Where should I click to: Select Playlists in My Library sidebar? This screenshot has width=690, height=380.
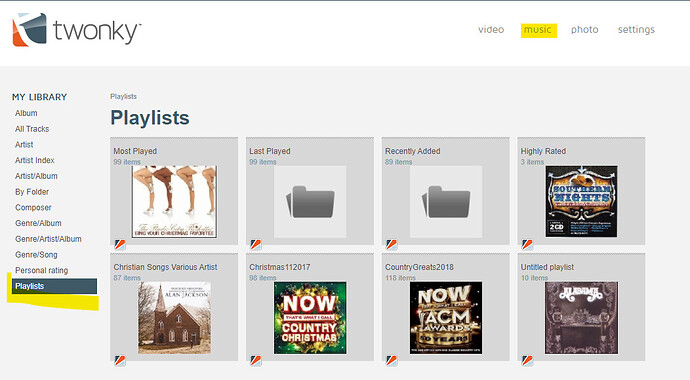[x=55, y=286]
